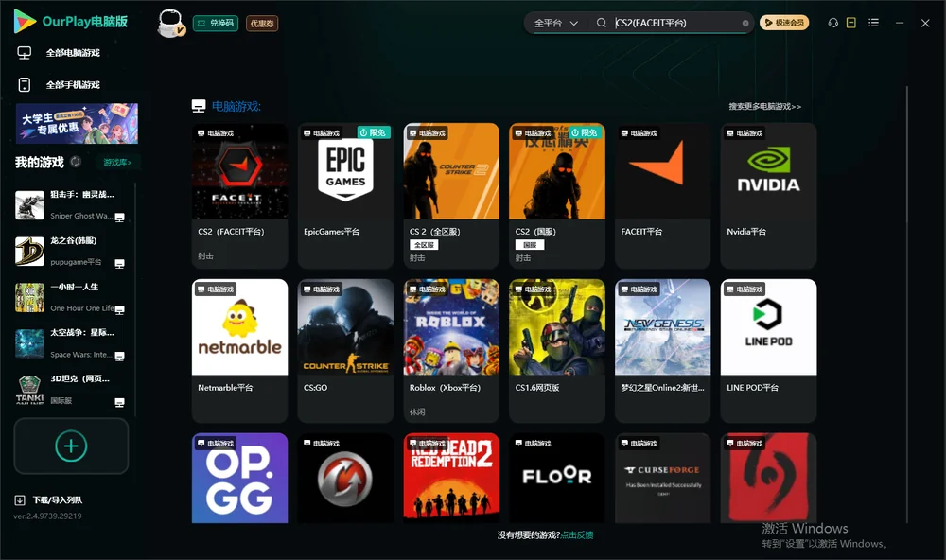The height and width of the screenshot is (560, 946).
Task: Expand the 游戏库 game library link
Action: pyautogui.click(x=117, y=163)
